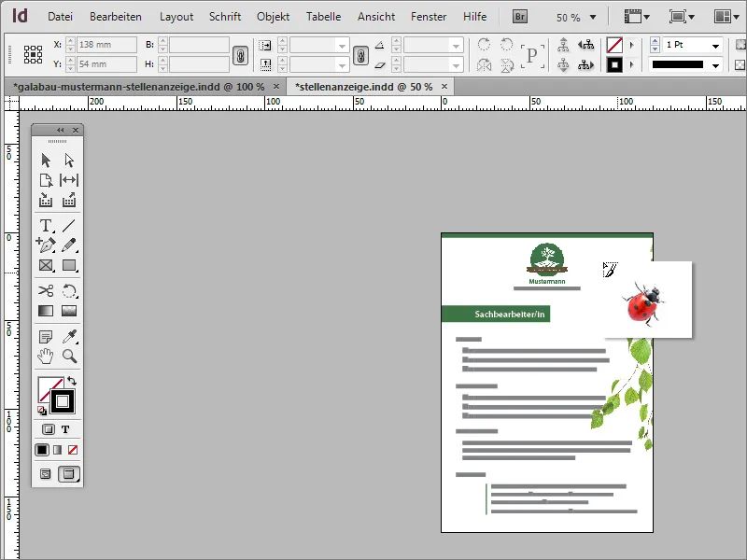Flip horizontal icon in control bar
747x560 pixels.
(484, 64)
